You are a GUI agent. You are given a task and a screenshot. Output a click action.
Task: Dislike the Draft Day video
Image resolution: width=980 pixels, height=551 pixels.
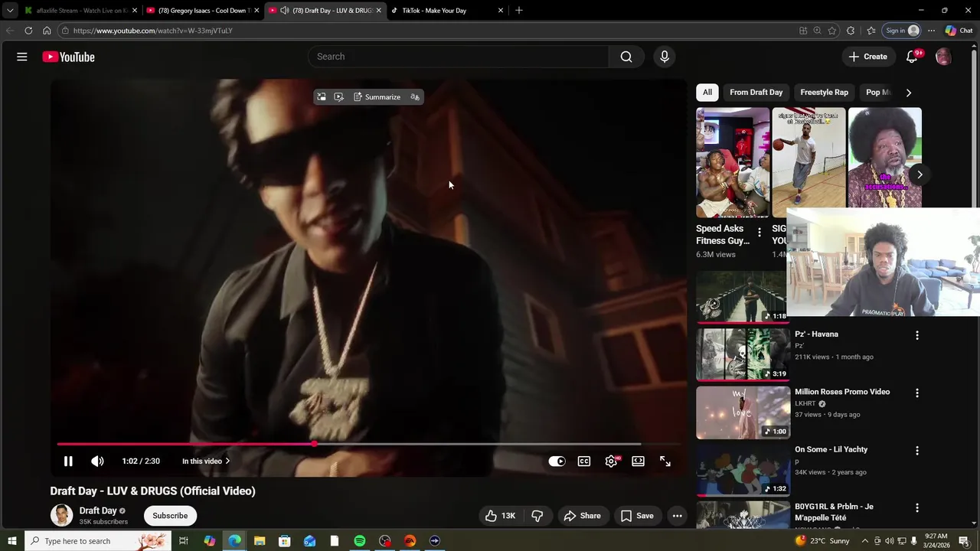click(x=537, y=516)
